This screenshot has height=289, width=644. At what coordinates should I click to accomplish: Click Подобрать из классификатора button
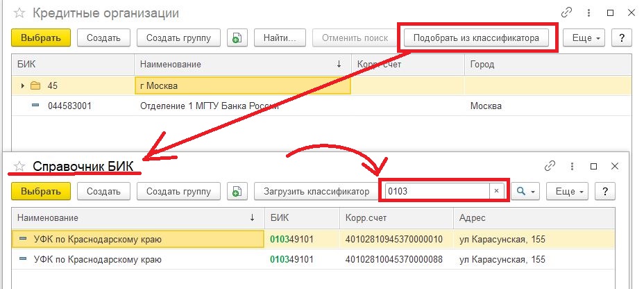coord(476,38)
